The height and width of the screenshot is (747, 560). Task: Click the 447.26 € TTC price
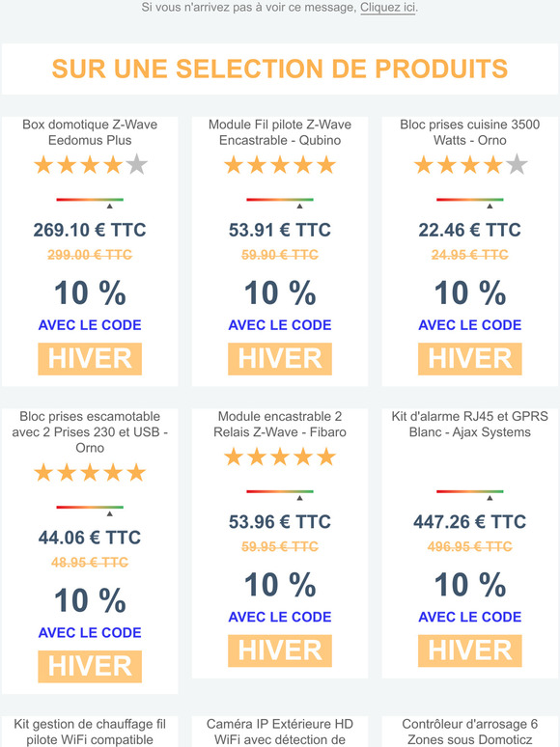[x=470, y=522]
